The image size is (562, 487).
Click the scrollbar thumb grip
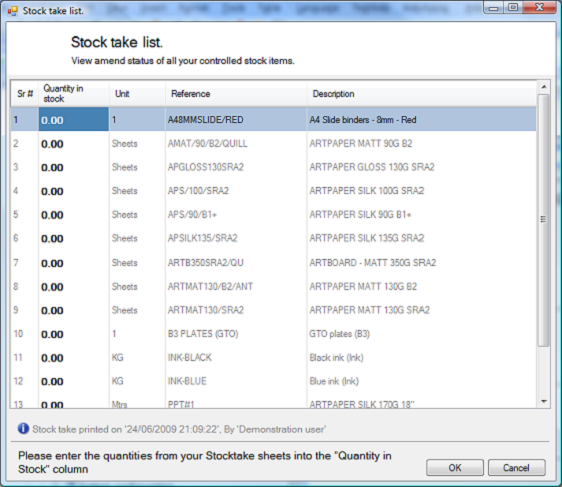tap(543, 219)
